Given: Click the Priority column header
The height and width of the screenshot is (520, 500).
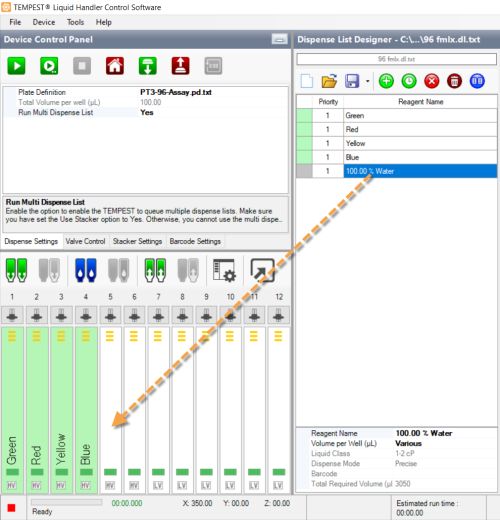Looking at the screenshot, I should pos(328,102).
